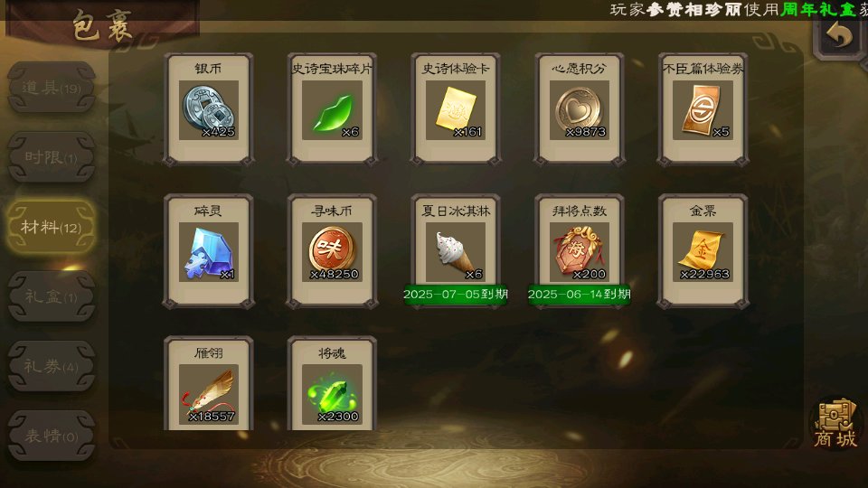Select the 材料(12) tab

click(52, 227)
